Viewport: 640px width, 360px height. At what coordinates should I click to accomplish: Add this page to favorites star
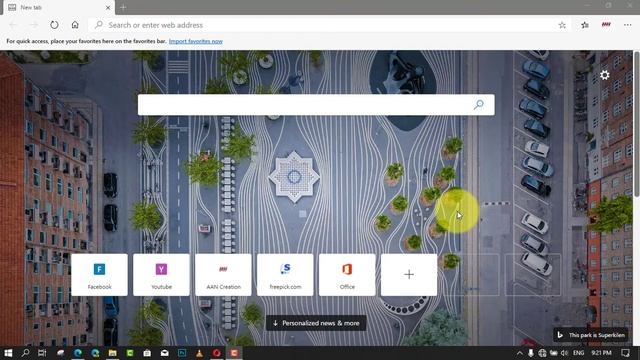pyautogui.click(x=562, y=25)
